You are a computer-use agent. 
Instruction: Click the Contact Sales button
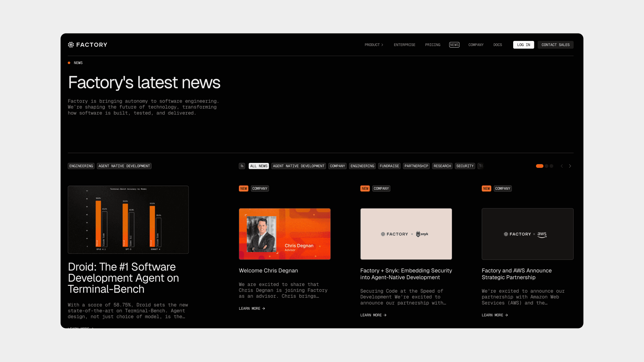(x=555, y=45)
